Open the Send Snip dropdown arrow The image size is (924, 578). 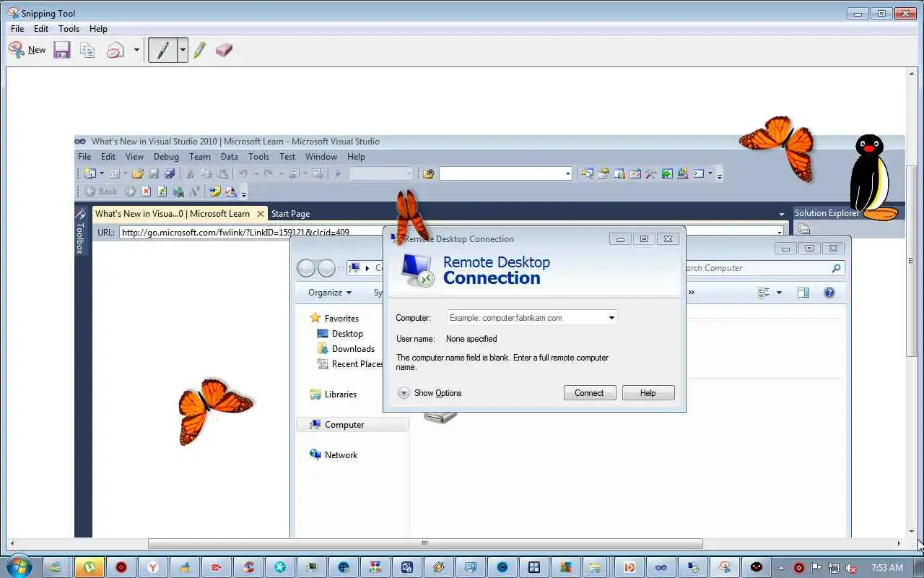[x=136, y=50]
